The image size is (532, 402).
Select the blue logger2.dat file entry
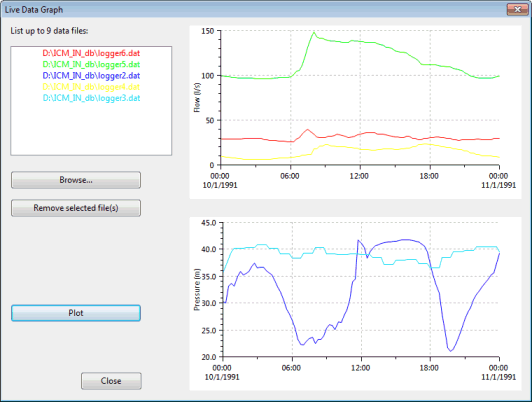(x=91, y=76)
